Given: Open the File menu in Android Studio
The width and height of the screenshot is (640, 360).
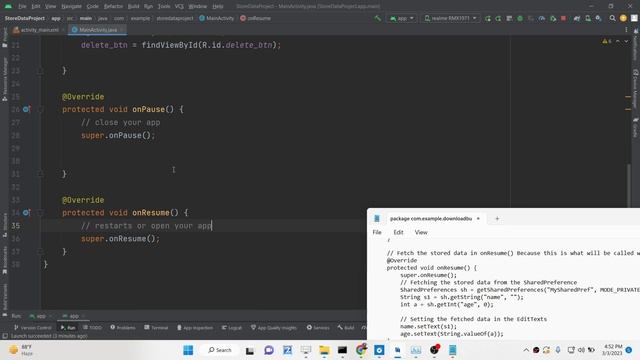Looking at the screenshot, I should click(x=22, y=7).
